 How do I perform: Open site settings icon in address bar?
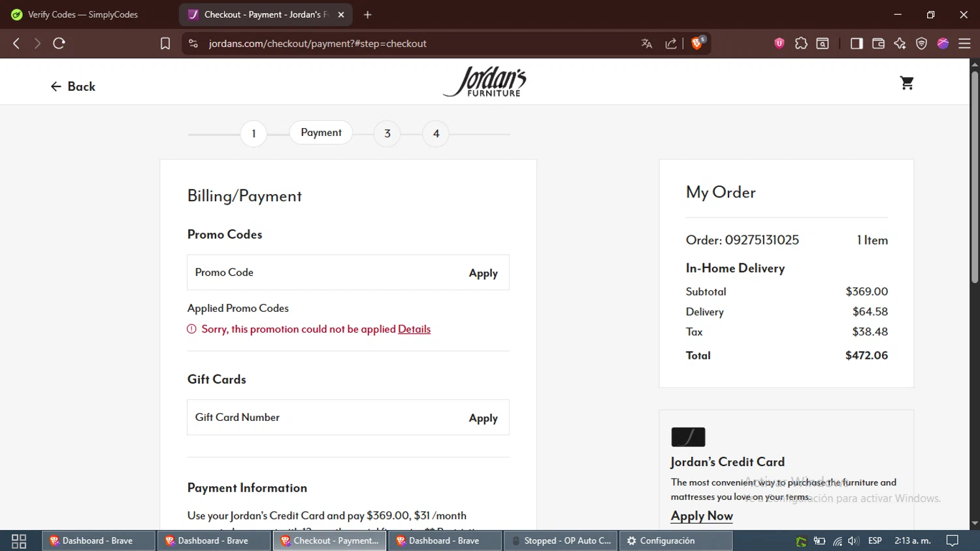(193, 43)
